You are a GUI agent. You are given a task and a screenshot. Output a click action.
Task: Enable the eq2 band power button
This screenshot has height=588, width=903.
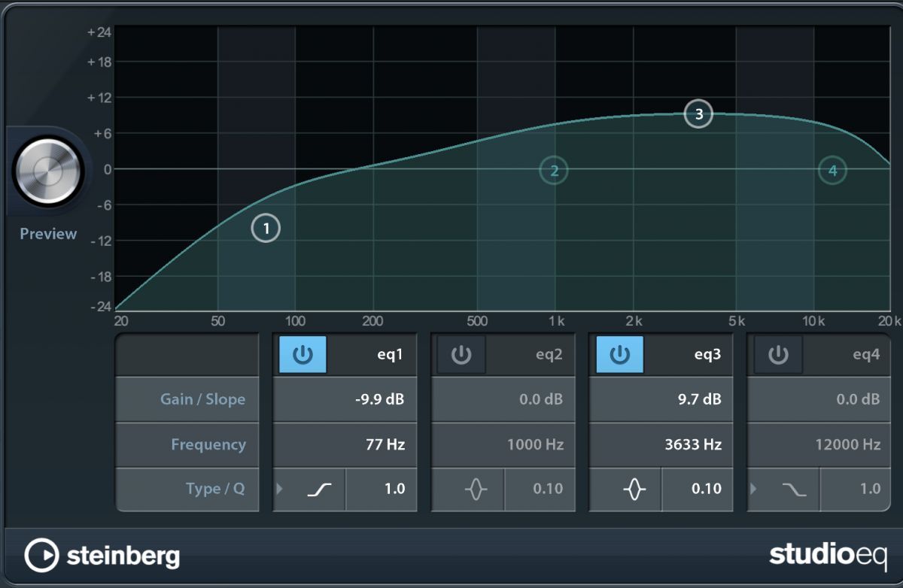[x=461, y=354]
